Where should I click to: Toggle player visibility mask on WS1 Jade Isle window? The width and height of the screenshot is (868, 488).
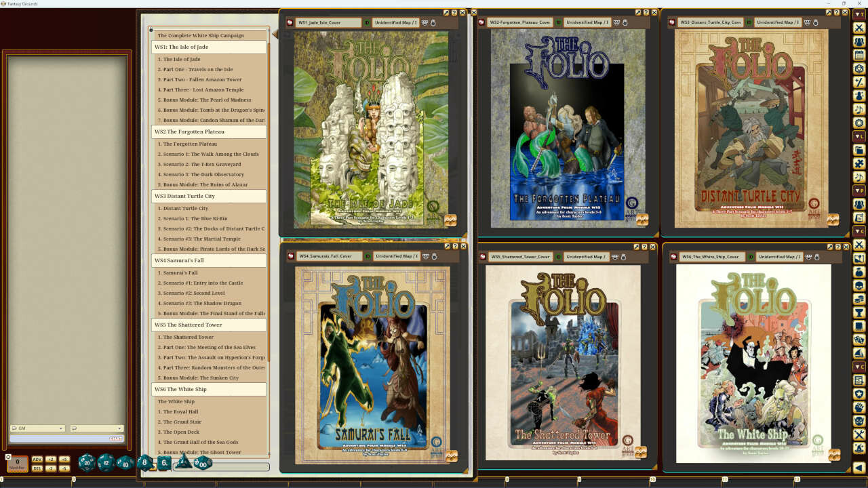tap(425, 22)
